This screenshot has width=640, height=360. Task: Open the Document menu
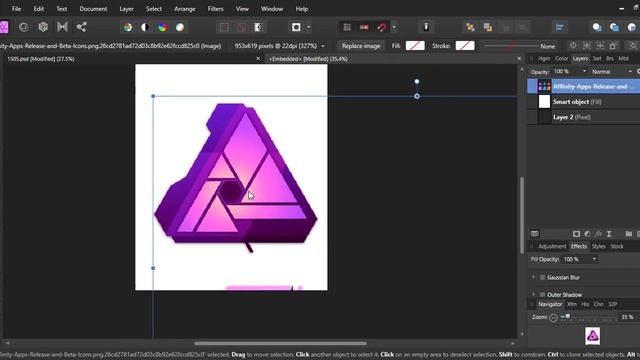(x=93, y=9)
